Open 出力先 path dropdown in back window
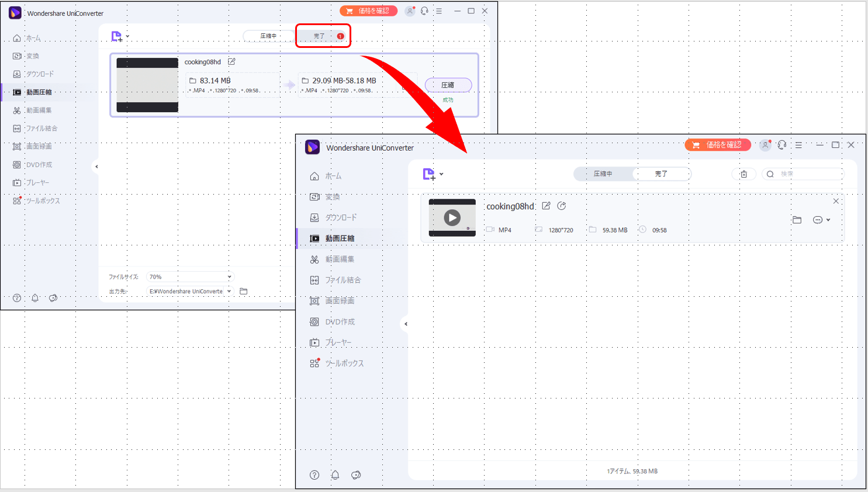The width and height of the screenshot is (868, 492). [x=190, y=291]
